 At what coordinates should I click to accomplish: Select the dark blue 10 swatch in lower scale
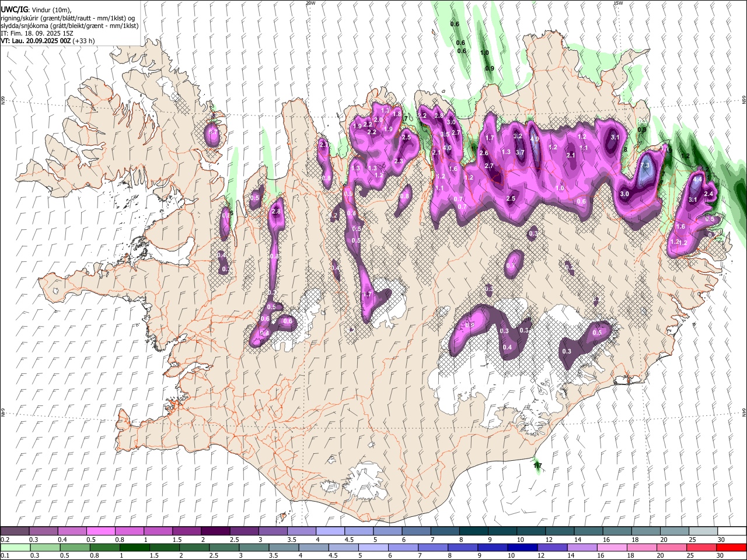coord(522,547)
